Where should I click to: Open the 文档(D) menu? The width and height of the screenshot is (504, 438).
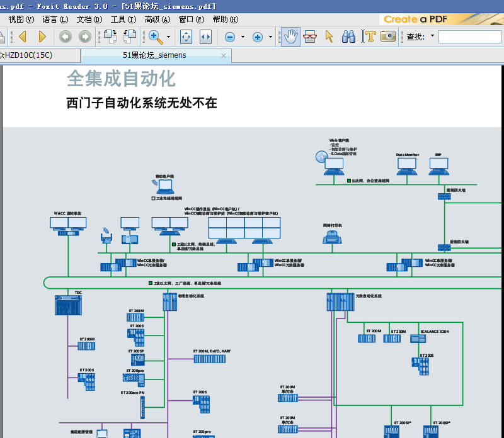[x=89, y=20]
